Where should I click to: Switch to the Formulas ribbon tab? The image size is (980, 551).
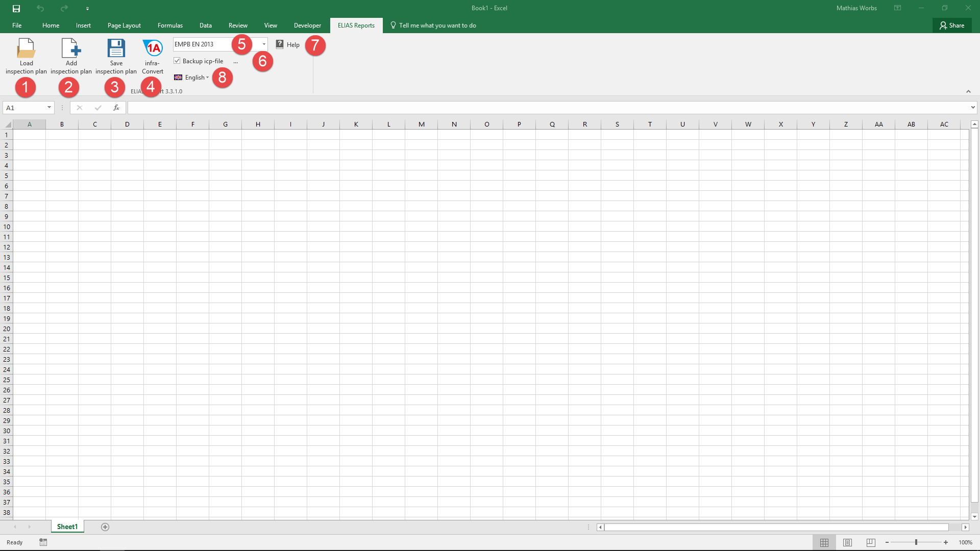coord(170,26)
